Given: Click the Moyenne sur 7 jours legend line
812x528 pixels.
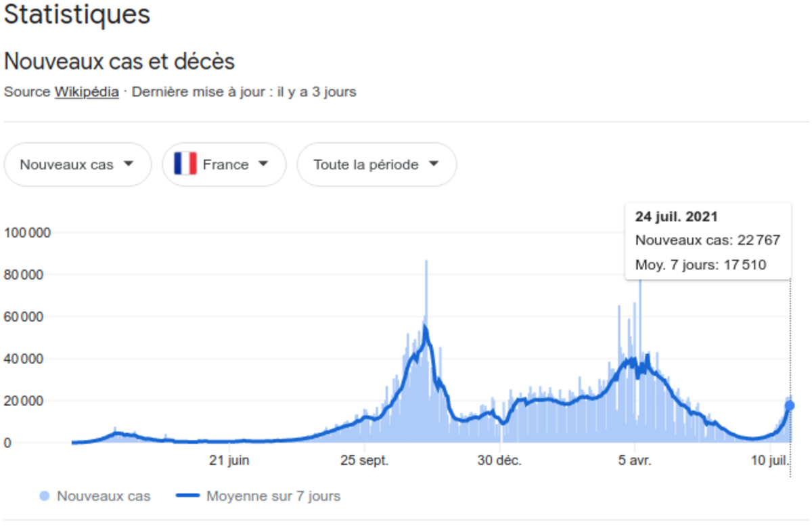Looking at the screenshot, I should pos(187,496).
